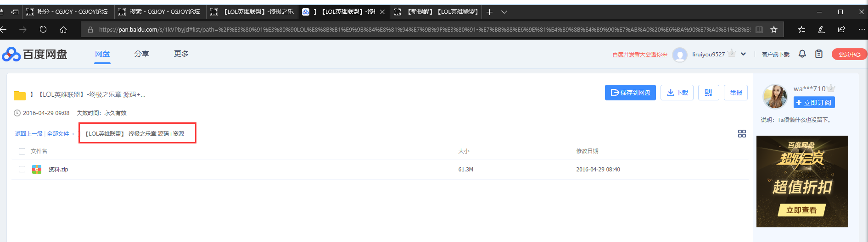Click 全部文件 breadcrumb link
Viewport: 868px width, 242px height.
pyautogui.click(x=58, y=134)
